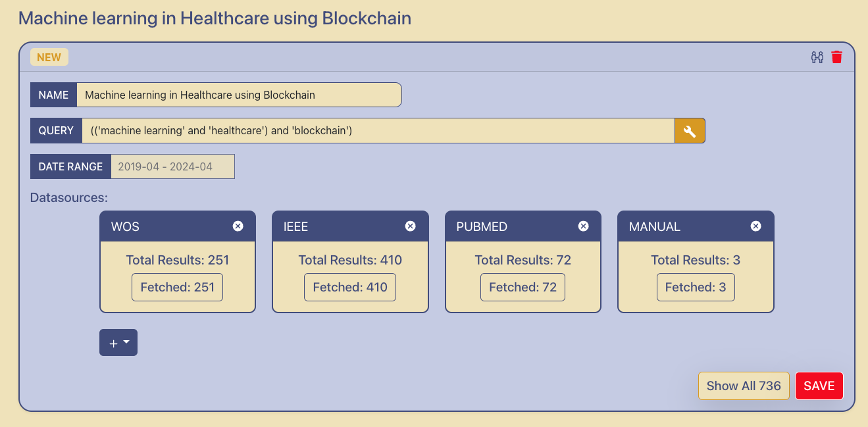Remove the WOS datasource
The width and height of the screenshot is (868, 427).
coord(238,226)
